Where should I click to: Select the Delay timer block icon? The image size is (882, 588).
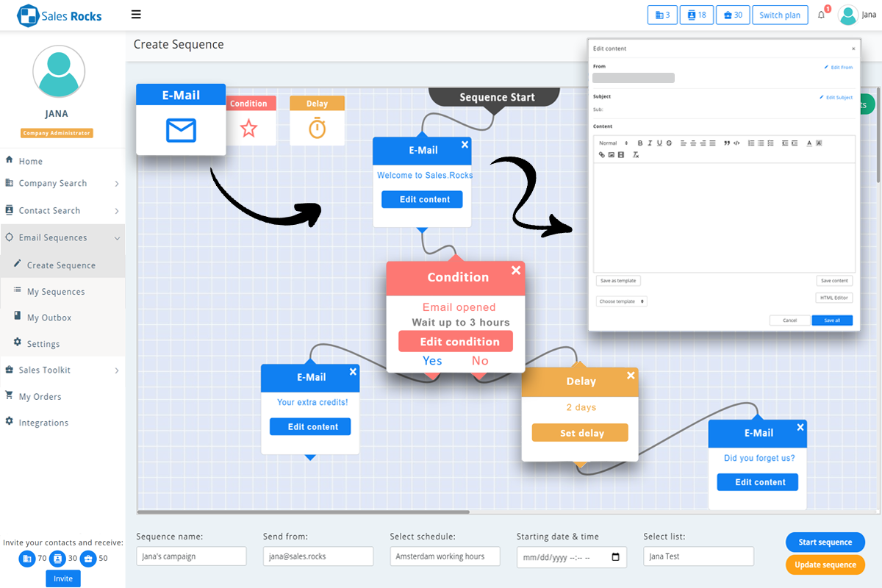tap(317, 129)
